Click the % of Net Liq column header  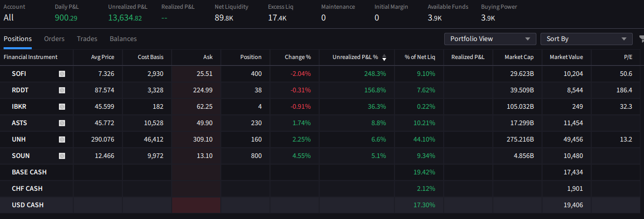point(420,57)
